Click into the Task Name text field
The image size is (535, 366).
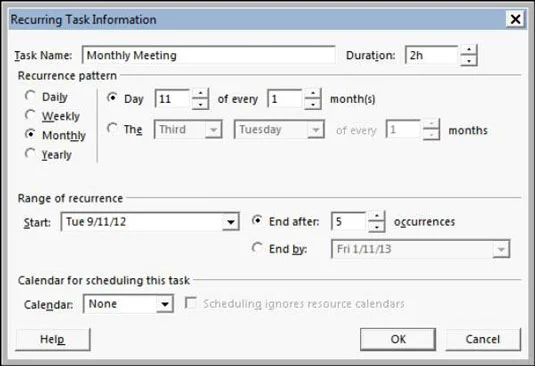tap(208, 55)
